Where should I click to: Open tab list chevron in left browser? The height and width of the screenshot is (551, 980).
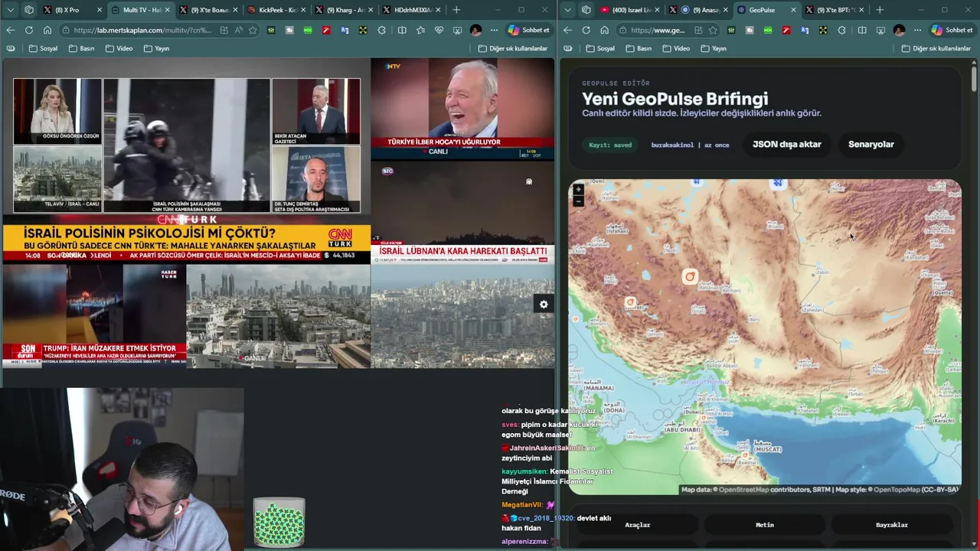point(10,10)
